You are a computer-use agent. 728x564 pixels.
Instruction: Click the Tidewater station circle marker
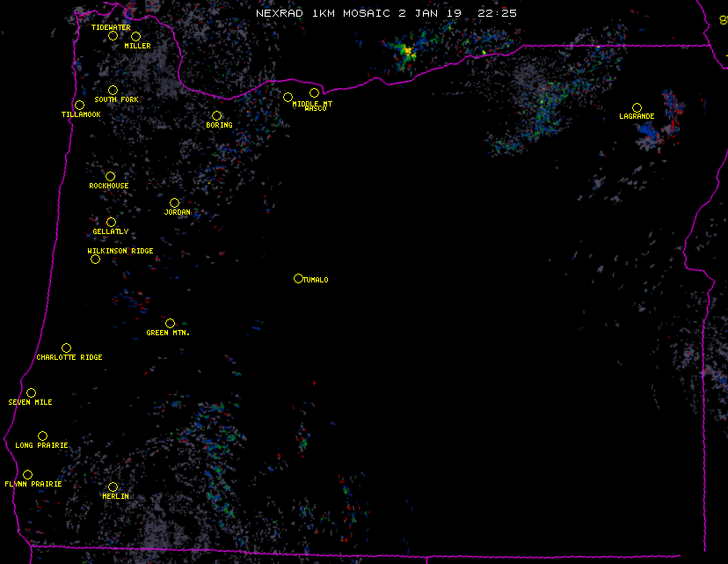tap(113, 36)
